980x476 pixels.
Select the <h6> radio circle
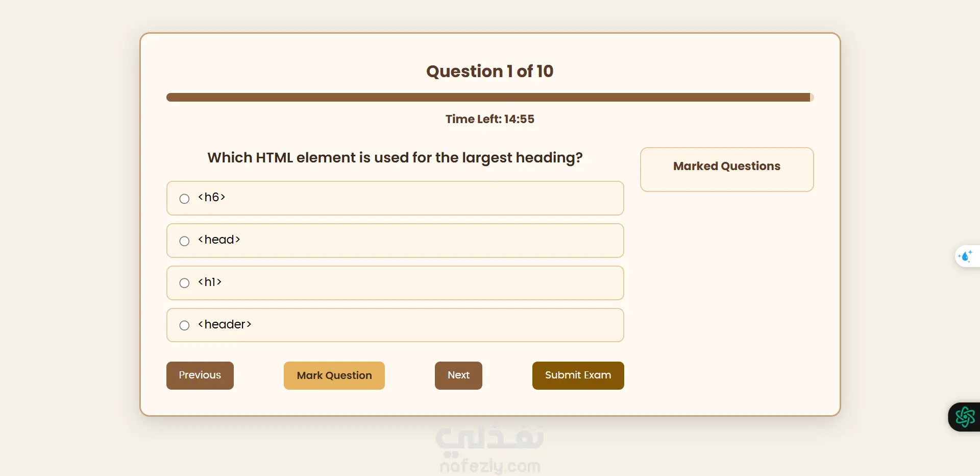(x=184, y=199)
